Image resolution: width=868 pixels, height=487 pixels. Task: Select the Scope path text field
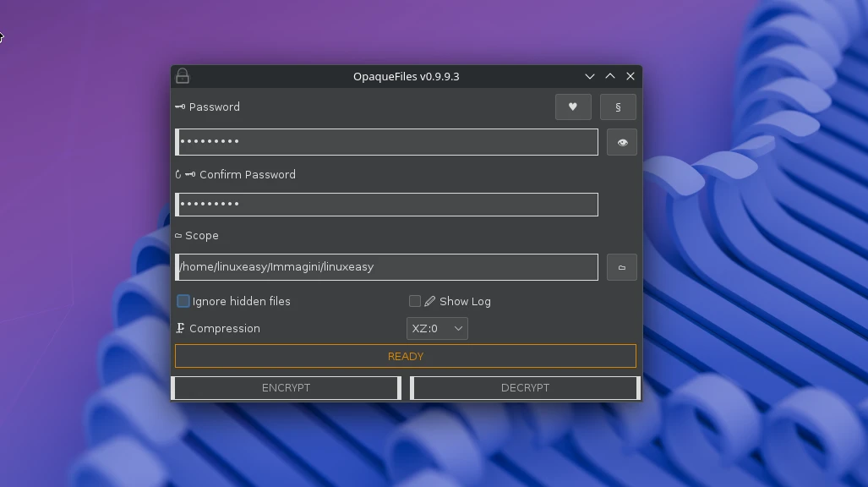386,267
